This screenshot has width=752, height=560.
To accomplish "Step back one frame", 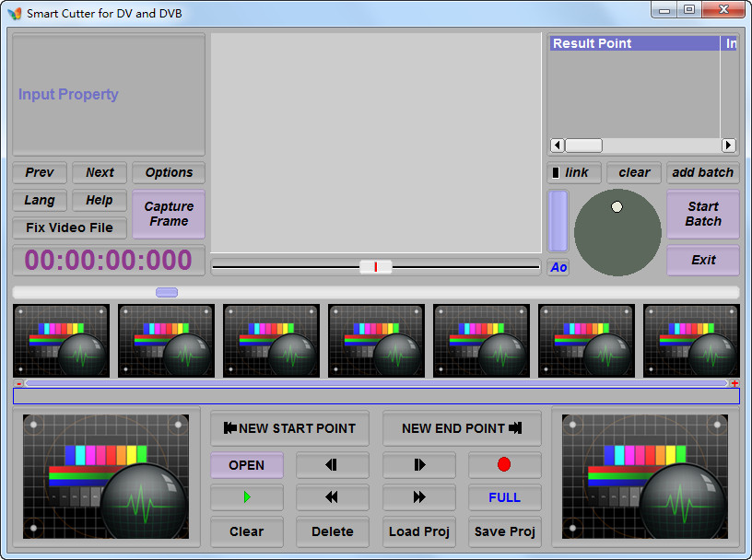I will point(332,465).
